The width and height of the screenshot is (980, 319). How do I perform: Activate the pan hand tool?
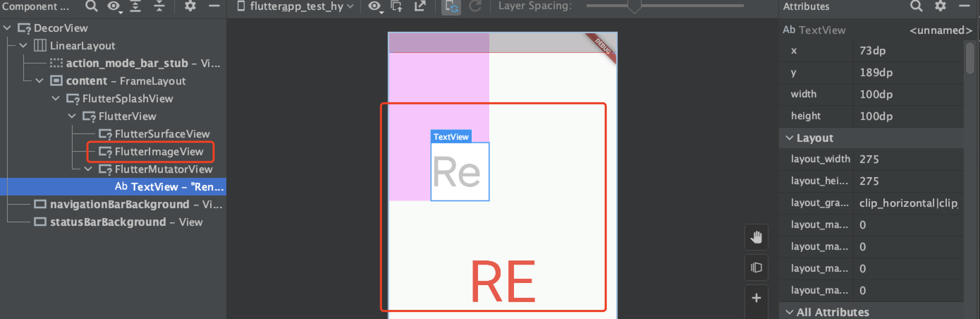tap(756, 237)
